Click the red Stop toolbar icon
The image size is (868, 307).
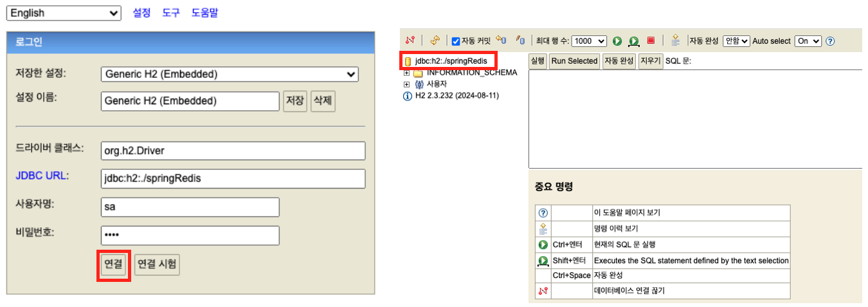(x=651, y=40)
